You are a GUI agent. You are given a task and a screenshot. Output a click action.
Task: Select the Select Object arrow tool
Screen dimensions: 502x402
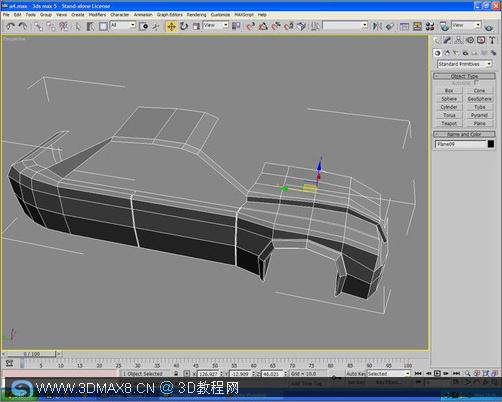(78, 26)
